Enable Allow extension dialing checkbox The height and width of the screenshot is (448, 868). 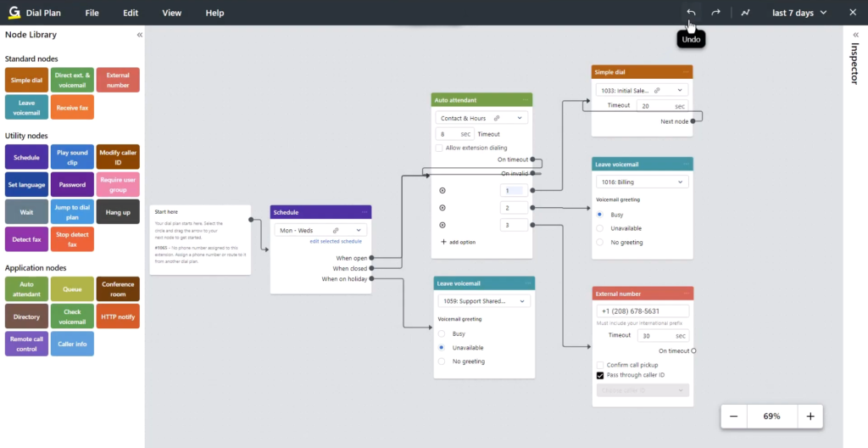(x=439, y=148)
